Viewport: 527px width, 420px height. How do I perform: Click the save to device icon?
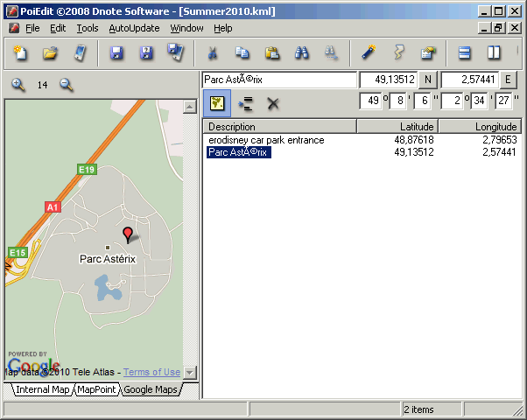[175, 52]
